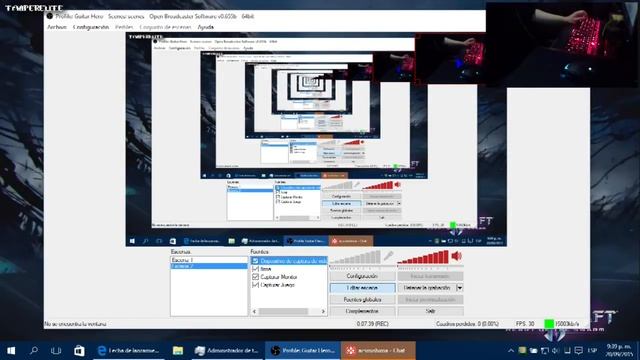Switch to the Edge browser taskbar button

129,351
